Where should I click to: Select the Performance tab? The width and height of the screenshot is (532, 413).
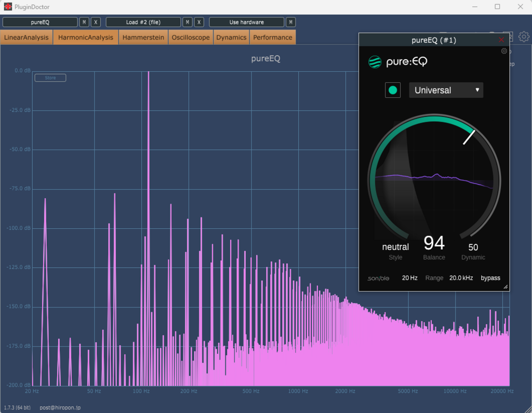[x=273, y=37]
